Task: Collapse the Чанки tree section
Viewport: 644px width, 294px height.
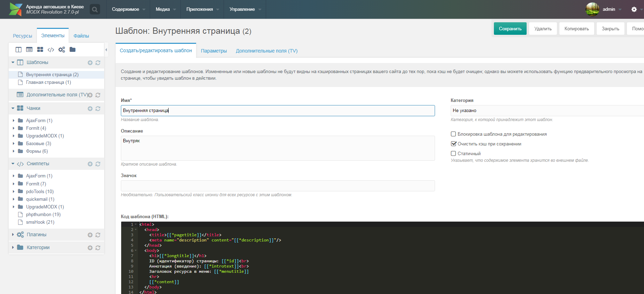Action: click(x=13, y=108)
